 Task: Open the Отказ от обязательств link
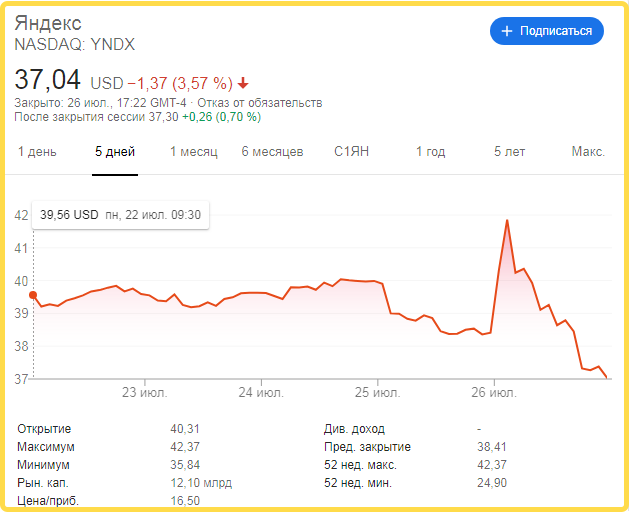(260, 103)
